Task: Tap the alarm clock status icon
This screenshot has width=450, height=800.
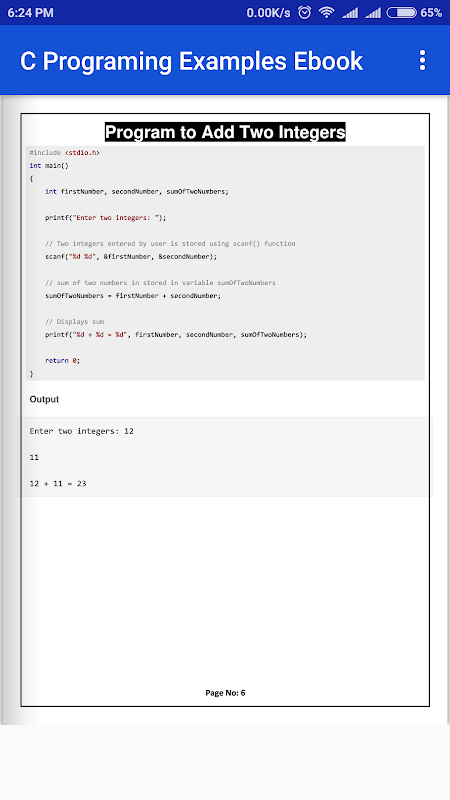Action: (x=305, y=12)
